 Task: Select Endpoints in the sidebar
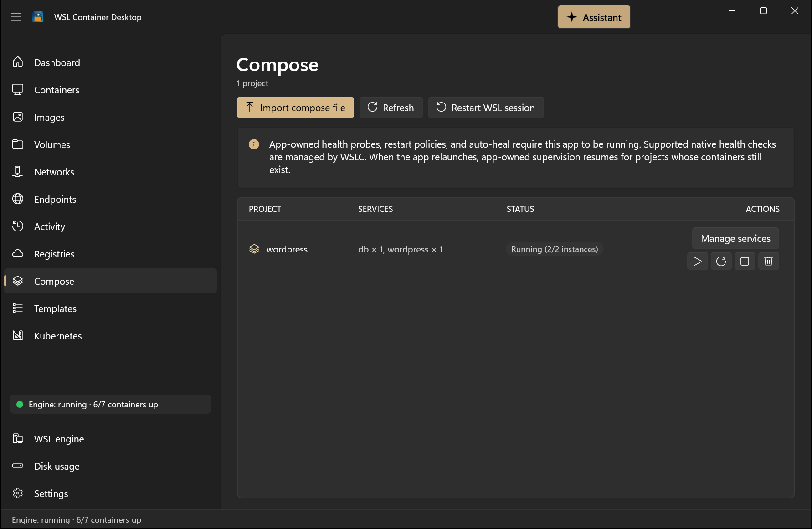110,199
